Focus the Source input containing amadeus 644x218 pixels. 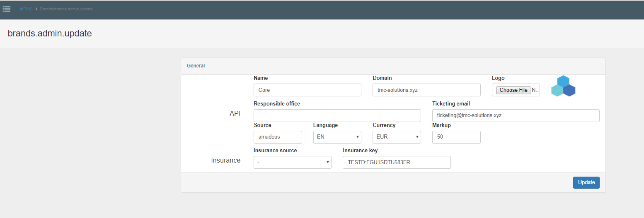tap(278, 137)
